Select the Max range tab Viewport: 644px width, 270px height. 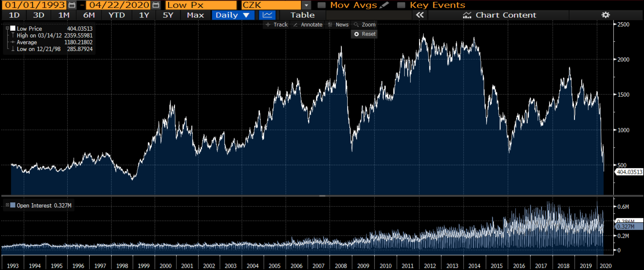195,15
